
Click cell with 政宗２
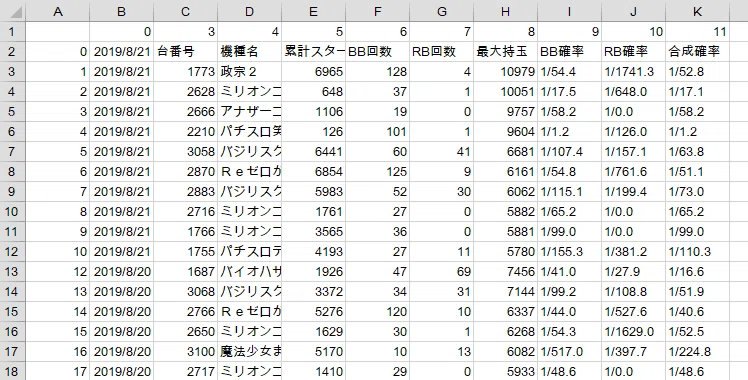(x=249, y=72)
